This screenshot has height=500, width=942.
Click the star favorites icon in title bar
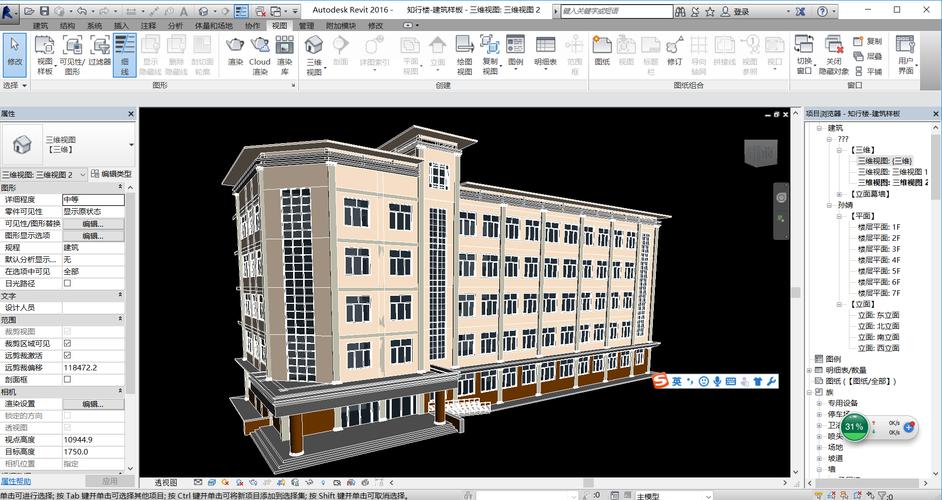tap(710, 11)
